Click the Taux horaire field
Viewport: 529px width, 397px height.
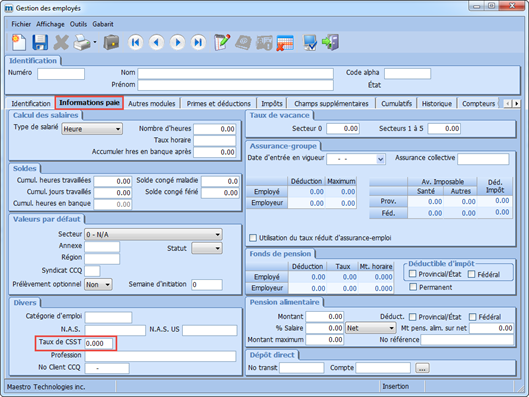215,140
